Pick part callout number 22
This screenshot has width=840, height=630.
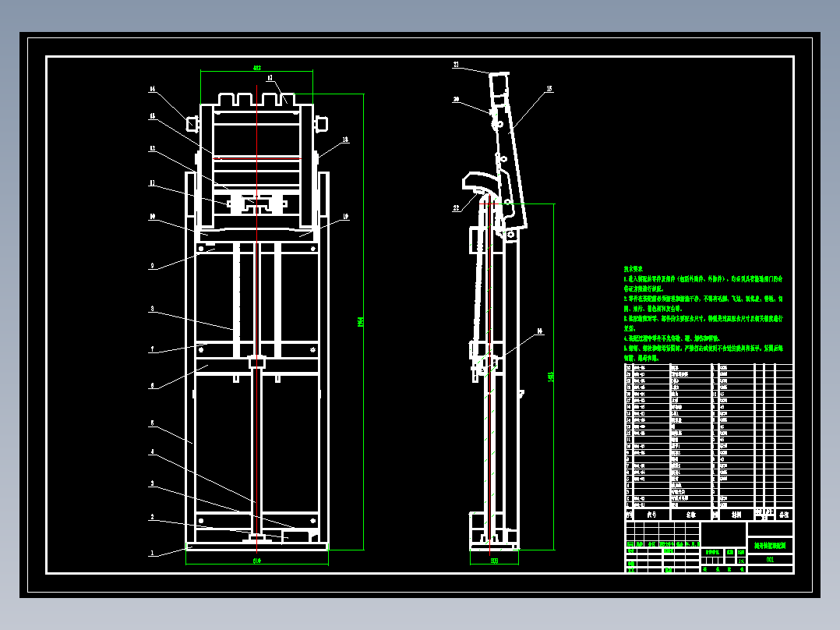pos(457,208)
